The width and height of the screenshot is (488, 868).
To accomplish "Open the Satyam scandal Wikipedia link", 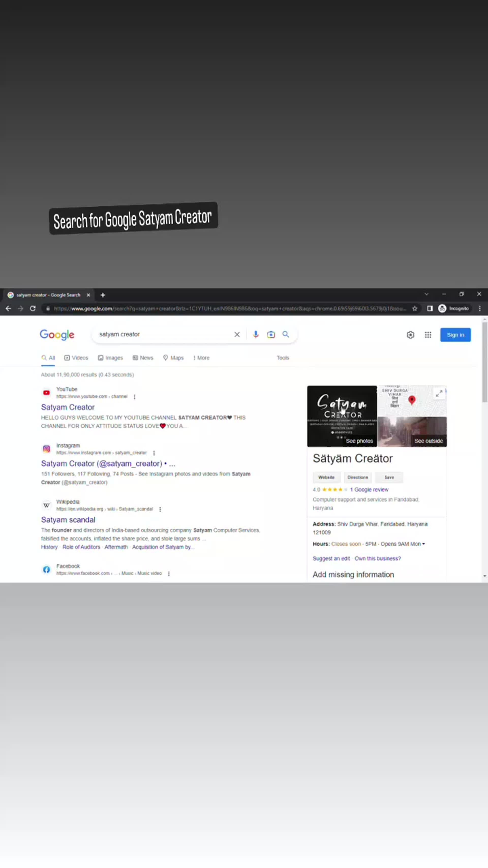I will (68, 520).
